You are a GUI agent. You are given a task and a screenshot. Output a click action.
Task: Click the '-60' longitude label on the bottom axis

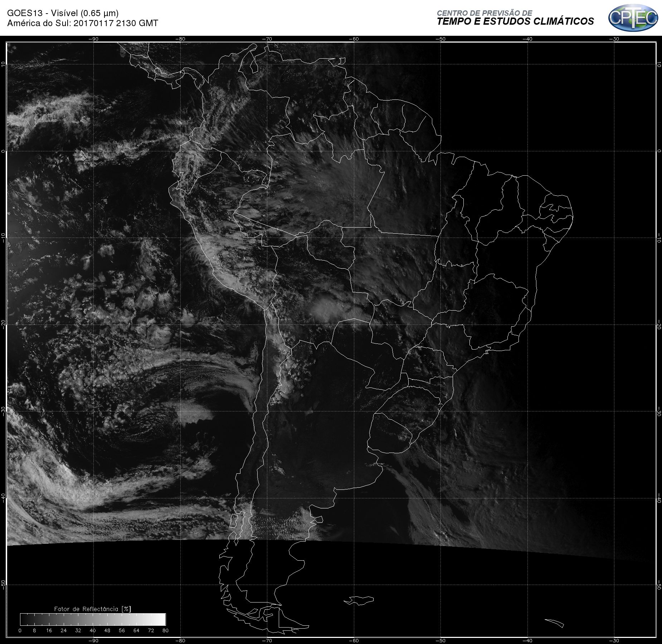354,640
